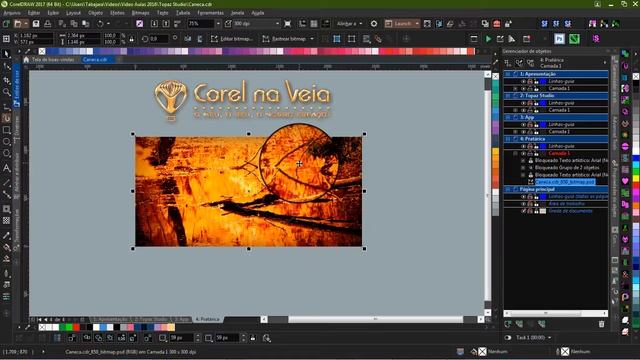Click the Editar bitmap button
This screenshot has height=360, width=640.
(x=232, y=39)
